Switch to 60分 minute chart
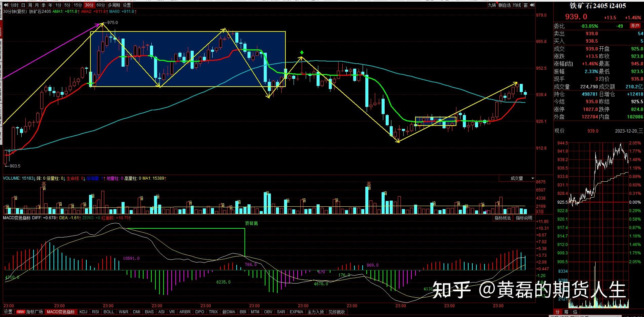644x317 pixels. coord(101,5)
